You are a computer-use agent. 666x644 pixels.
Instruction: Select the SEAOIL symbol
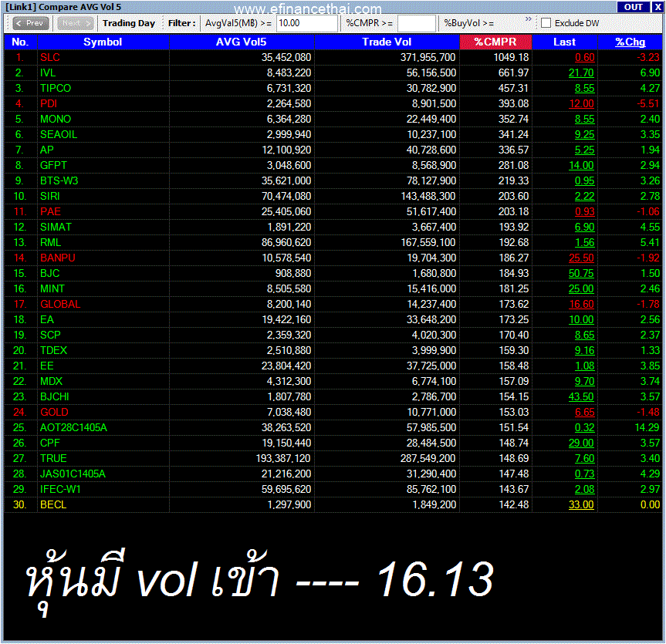tap(59, 134)
